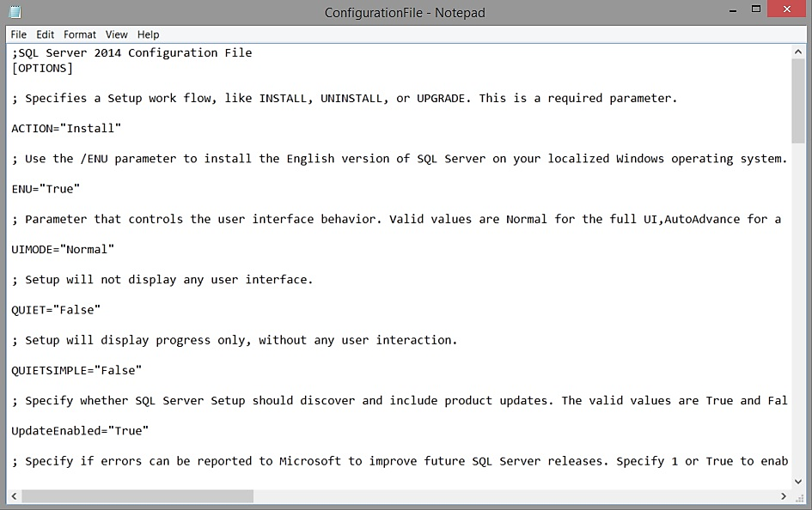
Task: Open the Format menu
Action: tap(80, 34)
